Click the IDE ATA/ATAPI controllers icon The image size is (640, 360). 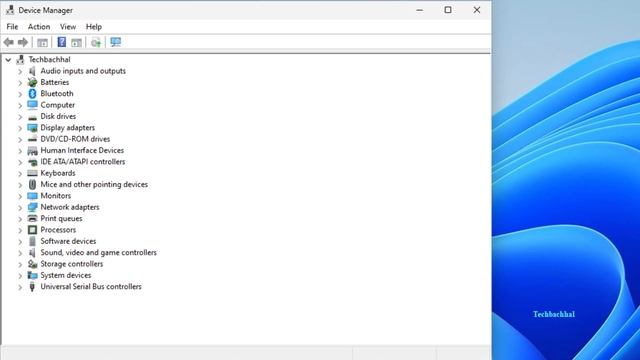coord(32,162)
